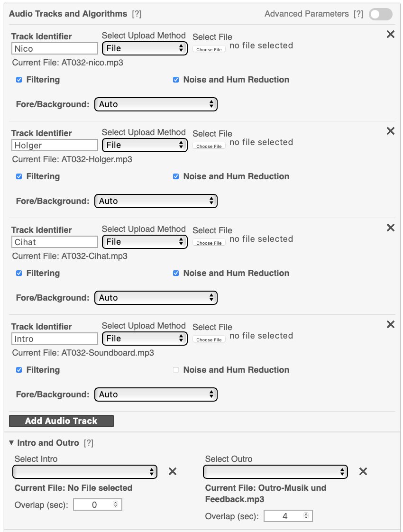Screen dimensions: 403x532
Task: Remove the Holger track with its X icon
Action: click(x=391, y=130)
